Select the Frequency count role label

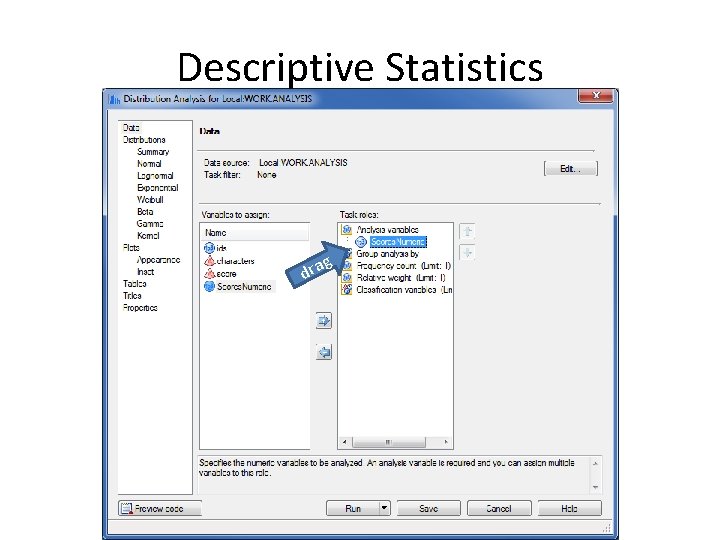tap(404, 265)
